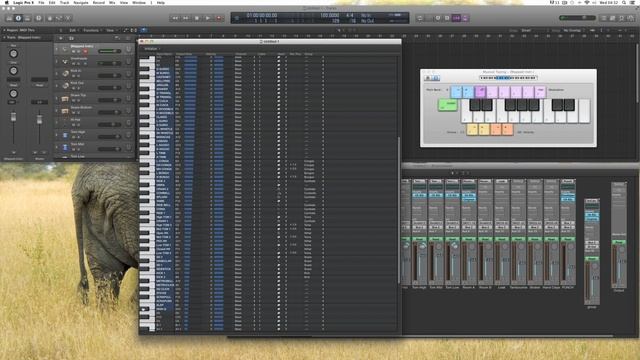
Task: Click the LCD tempo display
Action: point(329,16)
